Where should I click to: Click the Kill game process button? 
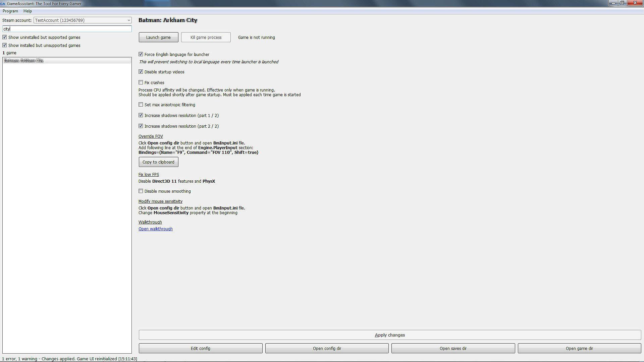coord(206,37)
